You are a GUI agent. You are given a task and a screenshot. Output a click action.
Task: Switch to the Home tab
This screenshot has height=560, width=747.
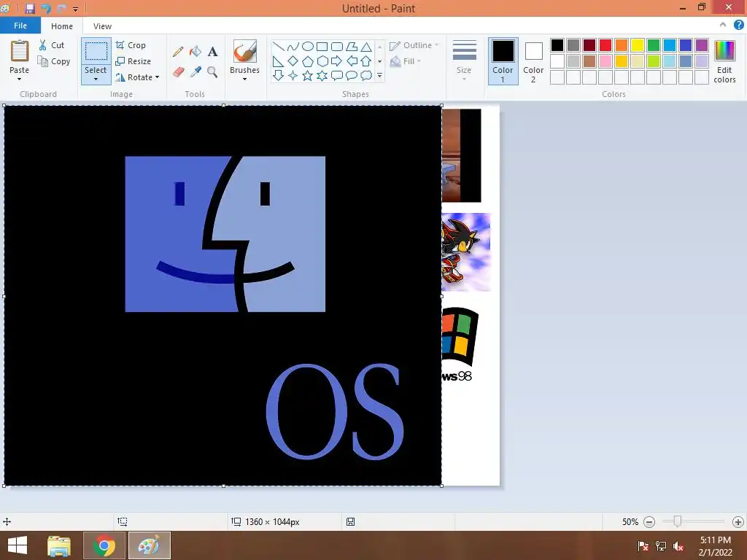62,26
